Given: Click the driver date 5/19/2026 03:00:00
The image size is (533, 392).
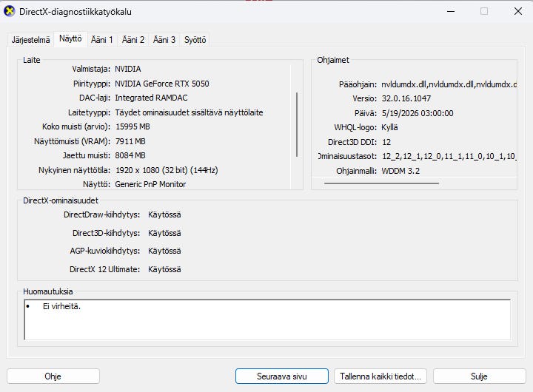Looking at the screenshot, I should click(x=418, y=113).
